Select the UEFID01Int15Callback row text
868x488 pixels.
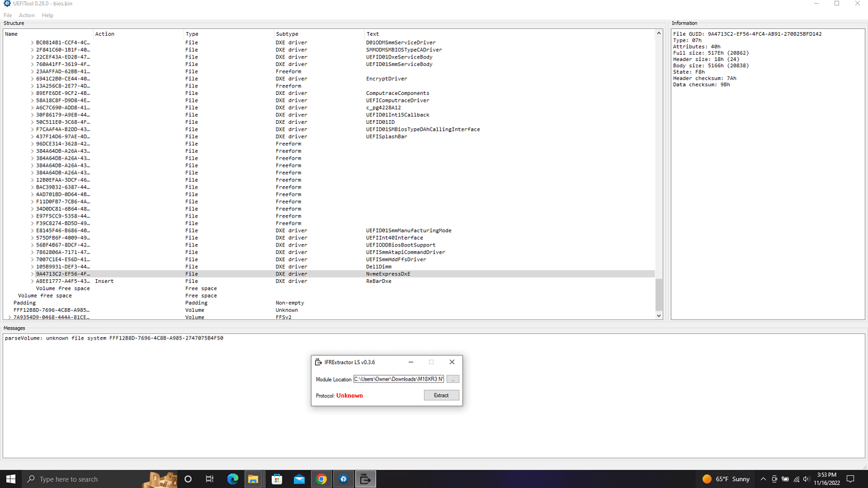[398, 115]
